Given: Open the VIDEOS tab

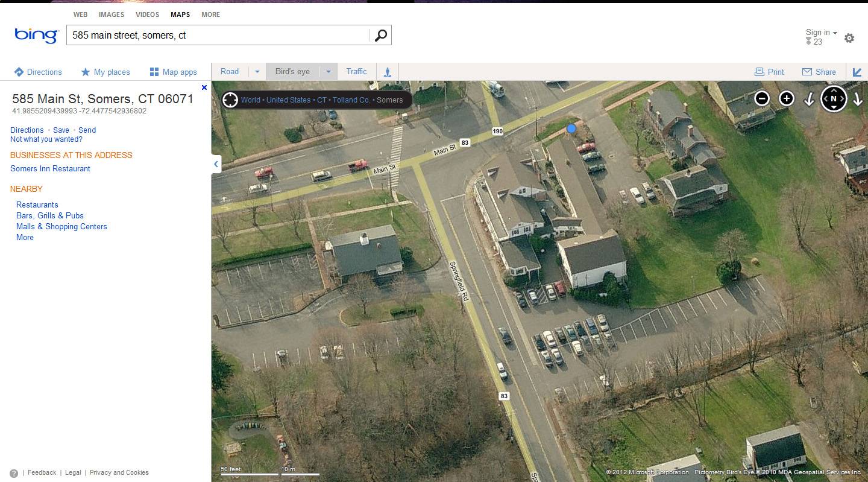Looking at the screenshot, I should tap(146, 14).
